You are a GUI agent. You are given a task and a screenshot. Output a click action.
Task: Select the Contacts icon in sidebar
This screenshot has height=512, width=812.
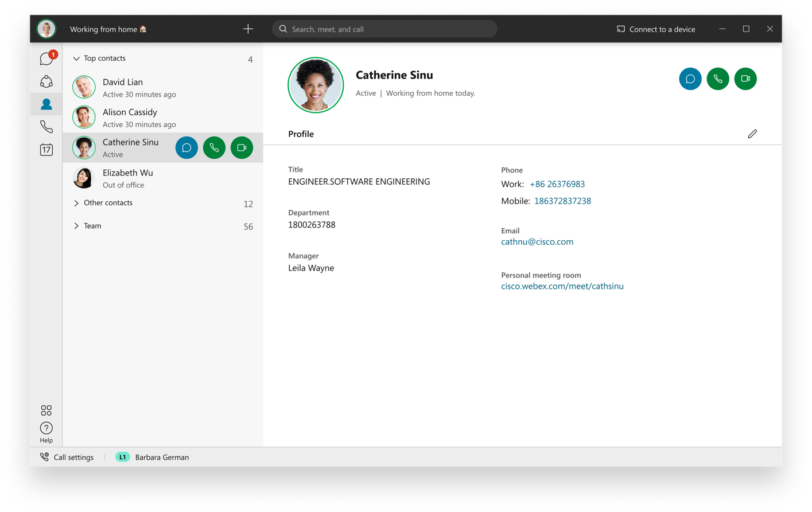coord(46,104)
